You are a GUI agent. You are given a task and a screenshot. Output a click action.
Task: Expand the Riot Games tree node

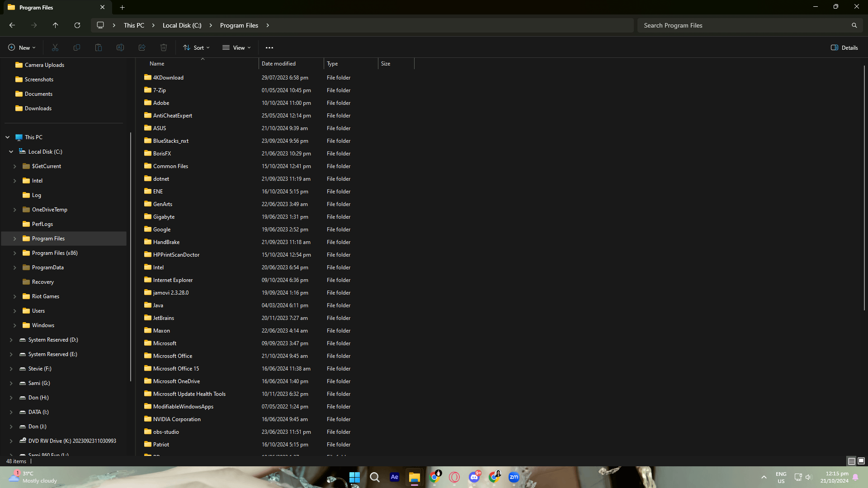(15, 296)
